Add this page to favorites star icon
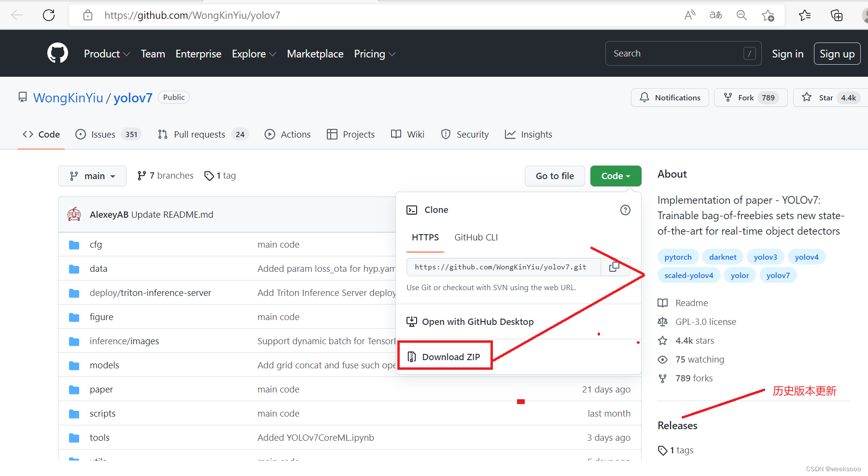The width and height of the screenshot is (868, 476). click(768, 15)
